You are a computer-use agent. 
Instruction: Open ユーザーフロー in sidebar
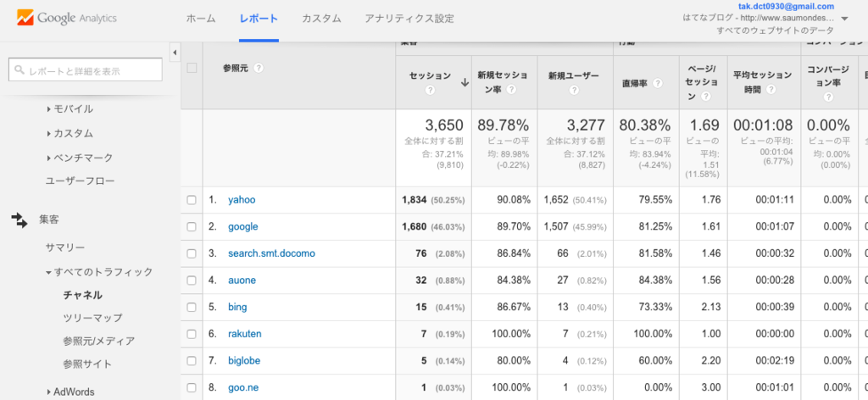(x=81, y=181)
